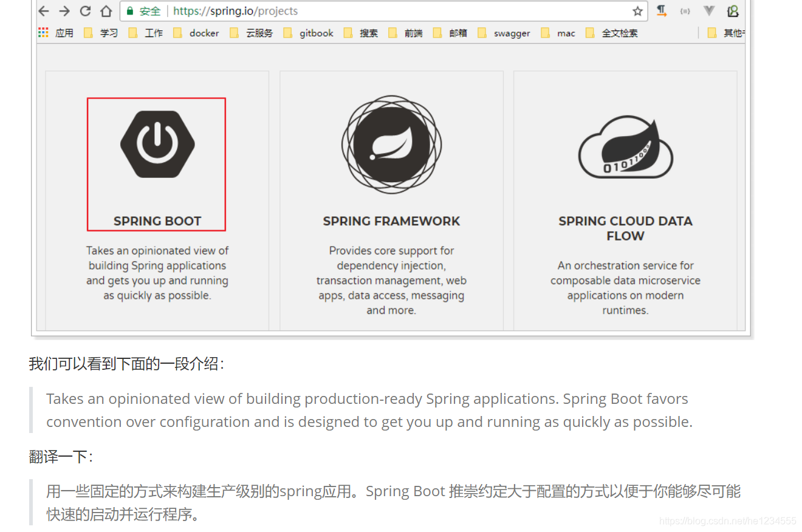Click the 翻译一下 line
The image size is (802, 532).
pos(61,456)
